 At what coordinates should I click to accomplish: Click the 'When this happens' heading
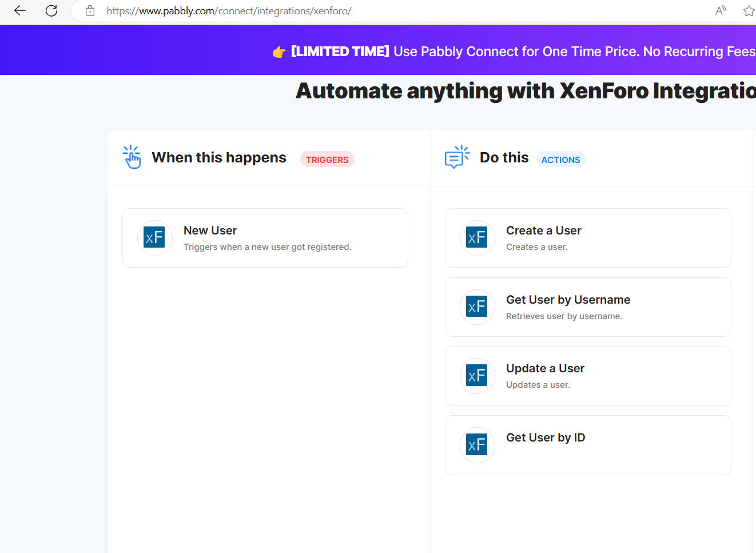coord(219,157)
